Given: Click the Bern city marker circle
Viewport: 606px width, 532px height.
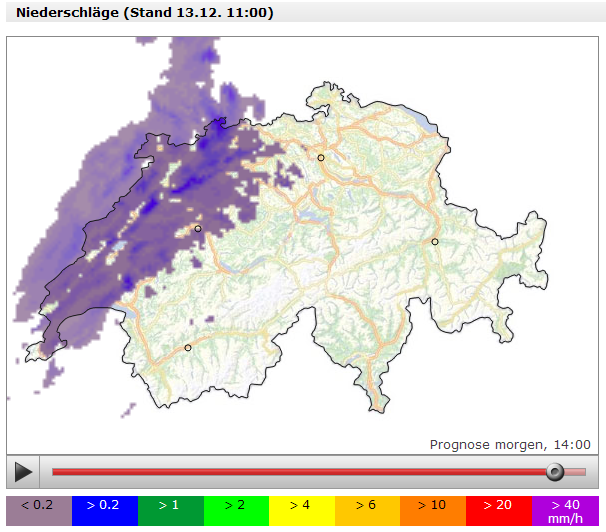Looking at the screenshot, I should pyautogui.click(x=198, y=229).
